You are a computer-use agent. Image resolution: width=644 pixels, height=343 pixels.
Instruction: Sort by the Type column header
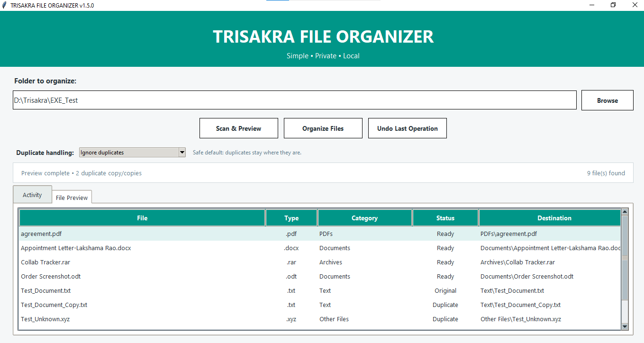(291, 218)
